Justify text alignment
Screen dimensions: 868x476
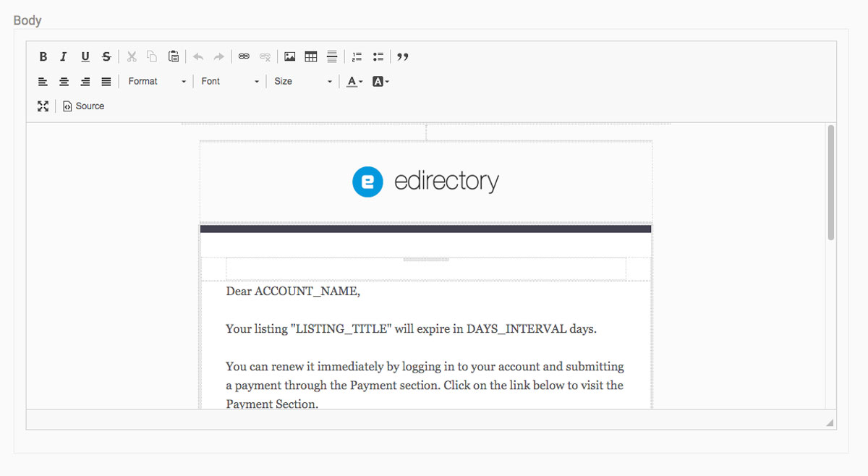click(106, 82)
